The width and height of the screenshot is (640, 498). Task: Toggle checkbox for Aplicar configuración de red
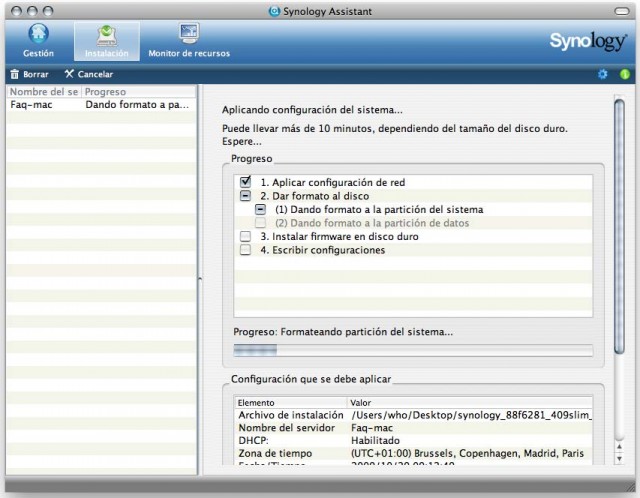pyautogui.click(x=245, y=182)
